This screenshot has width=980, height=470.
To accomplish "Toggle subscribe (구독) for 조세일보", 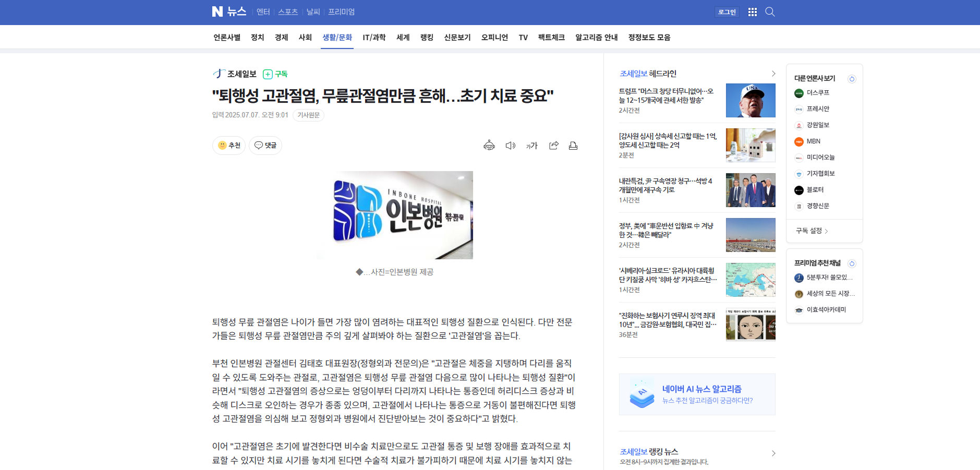I will point(275,74).
